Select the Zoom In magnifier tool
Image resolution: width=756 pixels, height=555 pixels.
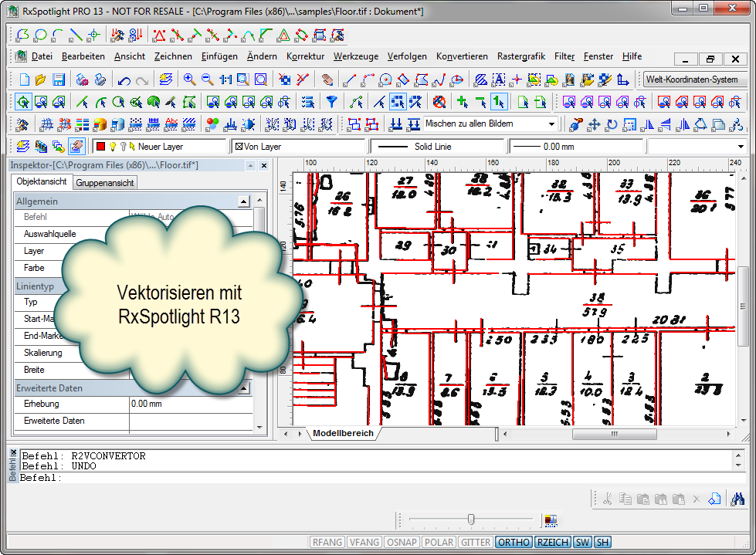point(188,79)
